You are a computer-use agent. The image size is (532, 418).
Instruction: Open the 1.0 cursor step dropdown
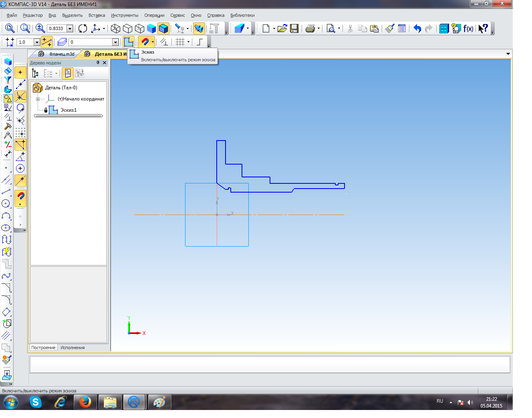coord(37,42)
